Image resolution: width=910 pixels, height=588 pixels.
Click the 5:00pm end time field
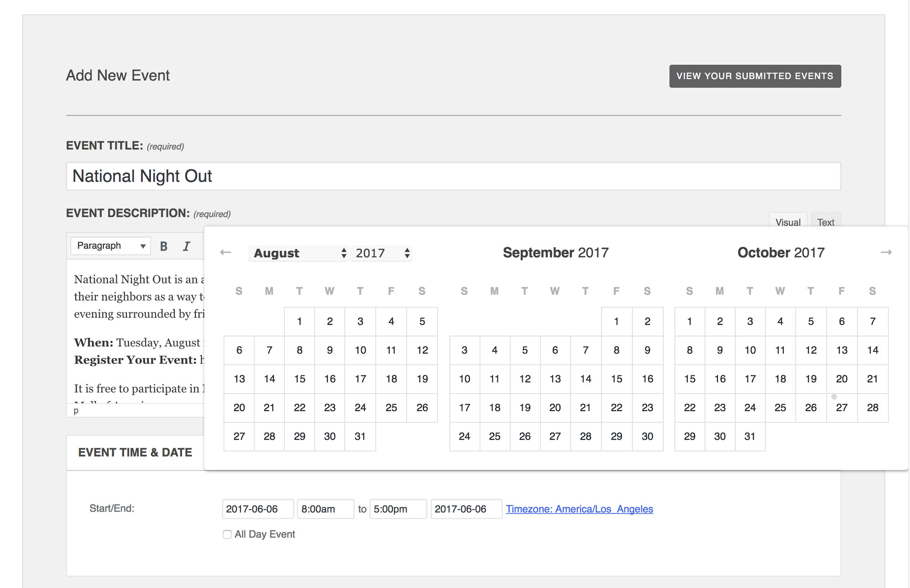[398, 509]
